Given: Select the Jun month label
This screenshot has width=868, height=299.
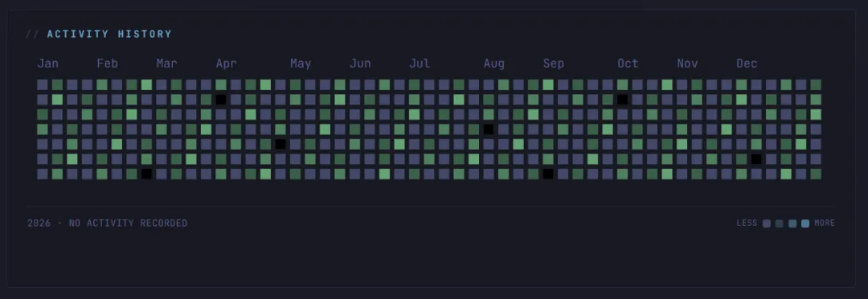Looking at the screenshot, I should point(360,63).
